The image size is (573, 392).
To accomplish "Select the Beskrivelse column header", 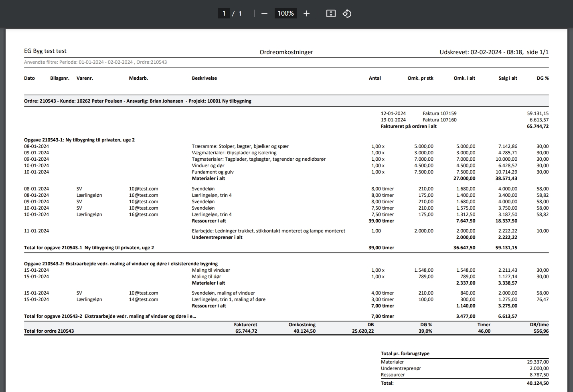I will 204,78.
